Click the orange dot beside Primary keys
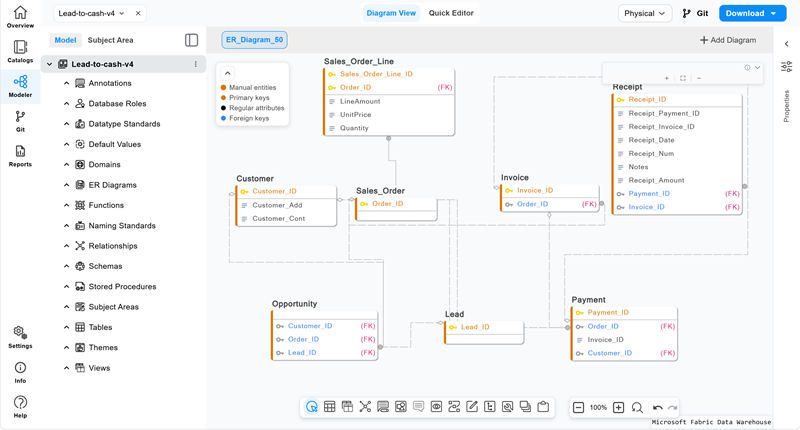 (223, 98)
